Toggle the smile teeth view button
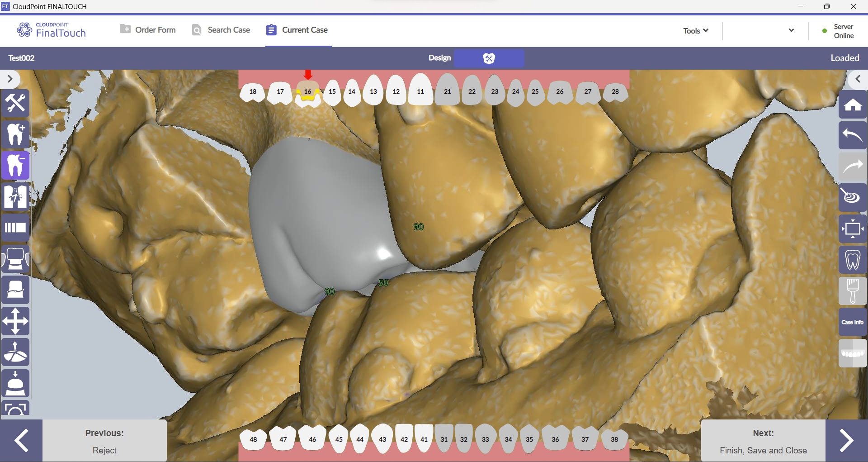 pyautogui.click(x=853, y=353)
